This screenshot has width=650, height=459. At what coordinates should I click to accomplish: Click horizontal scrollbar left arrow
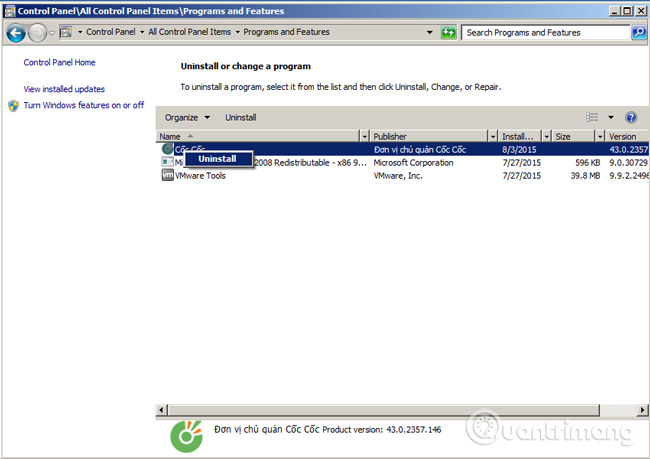pos(161,410)
